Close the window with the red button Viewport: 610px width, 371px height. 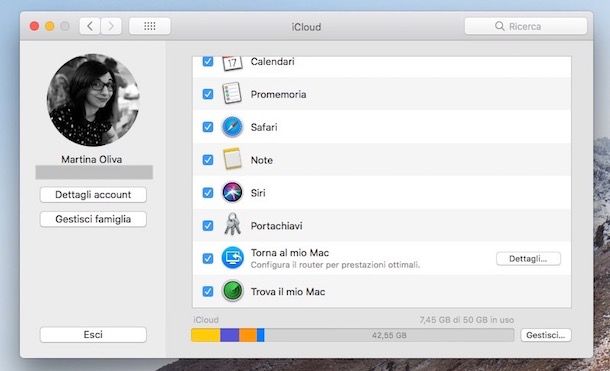(x=34, y=26)
